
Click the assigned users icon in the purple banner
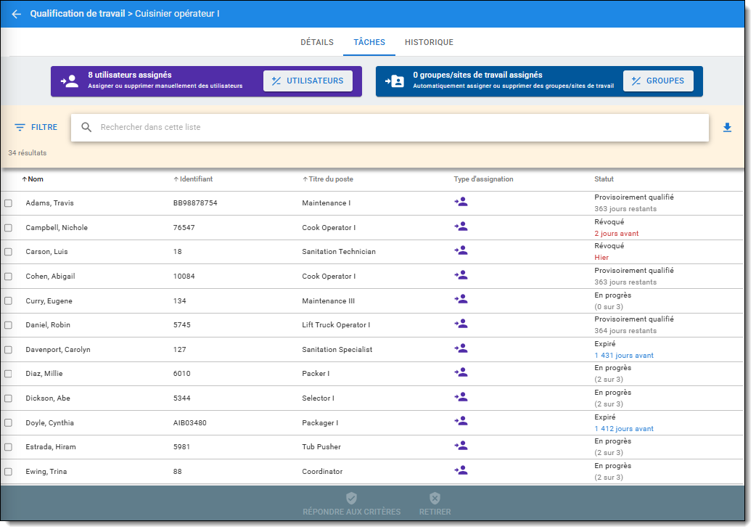pyautogui.click(x=70, y=81)
